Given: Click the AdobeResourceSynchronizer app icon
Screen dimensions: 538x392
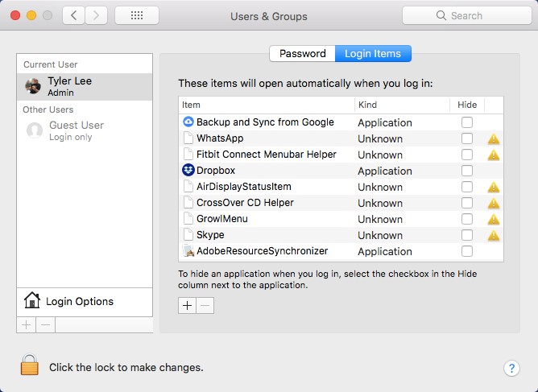Looking at the screenshot, I should coord(188,251).
